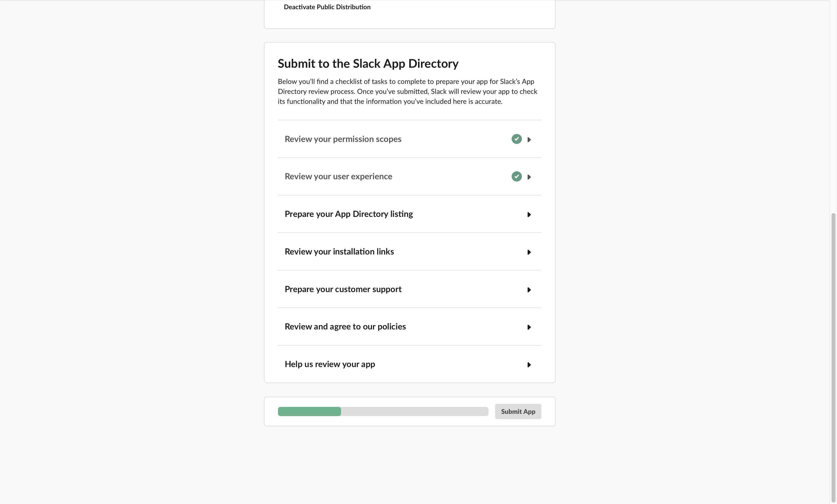837x504 pixels.
Task: Expand the user experience arrow
Action: [529, 177]
